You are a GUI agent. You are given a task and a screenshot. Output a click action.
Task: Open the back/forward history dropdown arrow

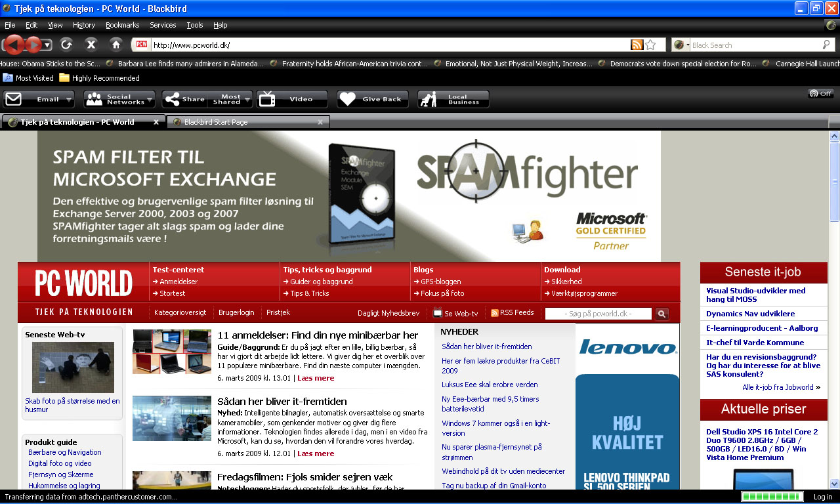(47, 45)
